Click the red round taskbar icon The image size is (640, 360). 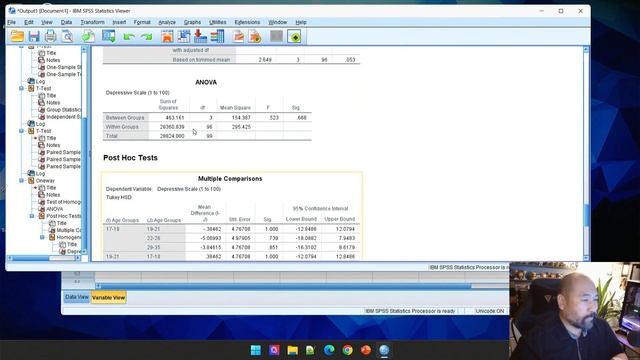coord(366,350)
